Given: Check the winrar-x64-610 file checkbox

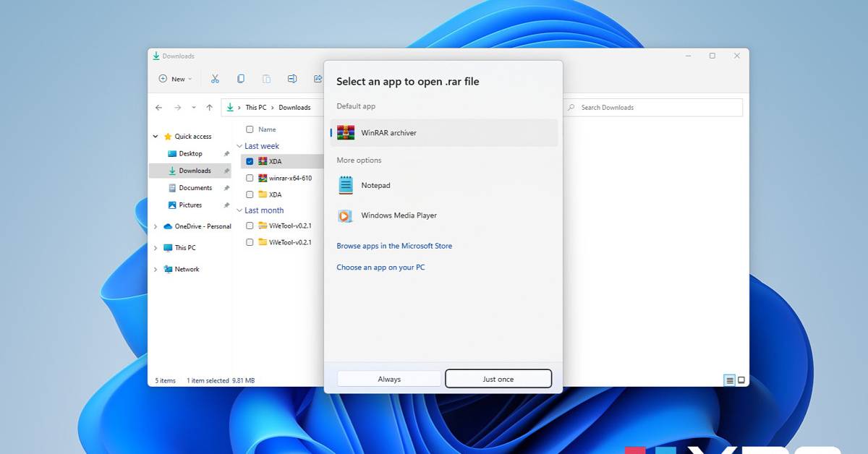Looking at the screenshot, I should click(250, 178).
